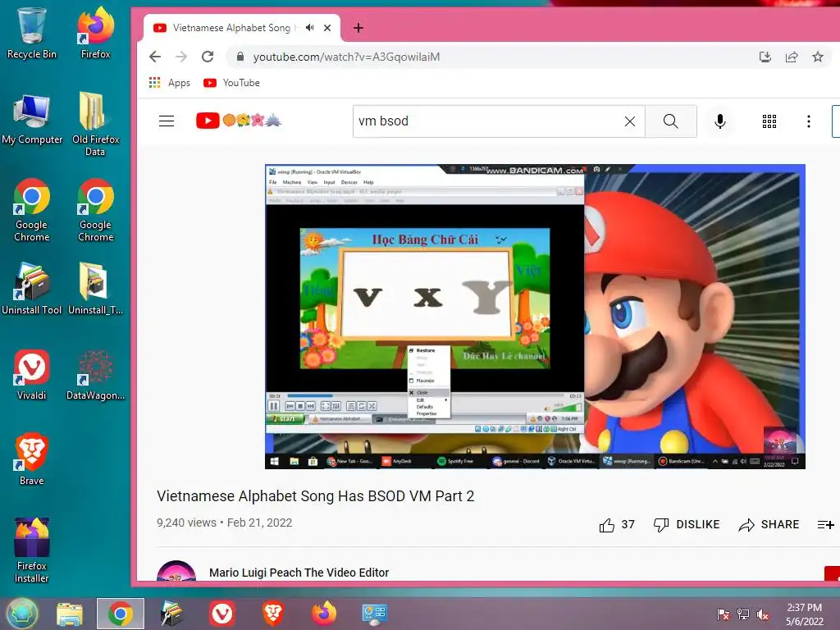The height and width of the screenshot is (630, 840).
Task: Open the Windows Start orb
Action: coord(22,614)
